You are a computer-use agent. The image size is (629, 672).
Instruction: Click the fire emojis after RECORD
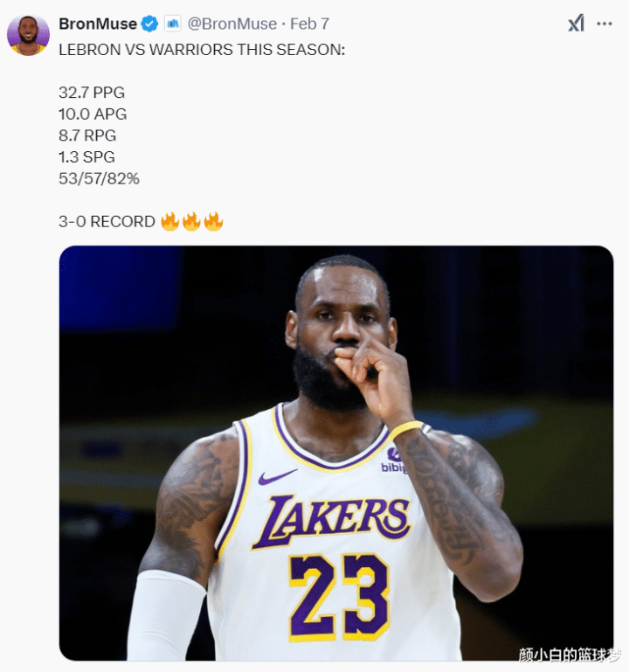click(192, 221)
